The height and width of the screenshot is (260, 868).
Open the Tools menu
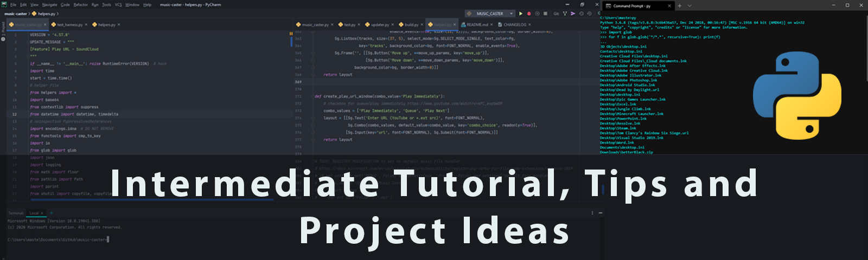pos(106,4)
